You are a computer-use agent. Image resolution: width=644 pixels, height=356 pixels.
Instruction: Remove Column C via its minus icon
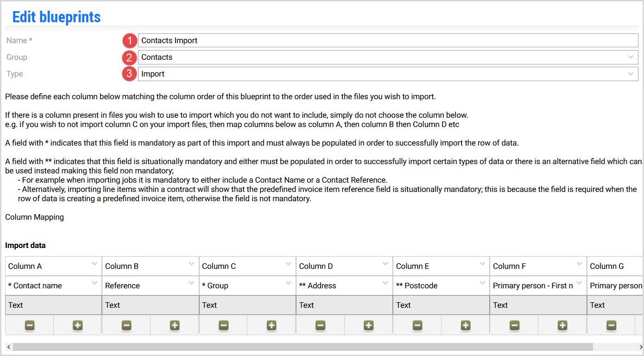[224, 325]
